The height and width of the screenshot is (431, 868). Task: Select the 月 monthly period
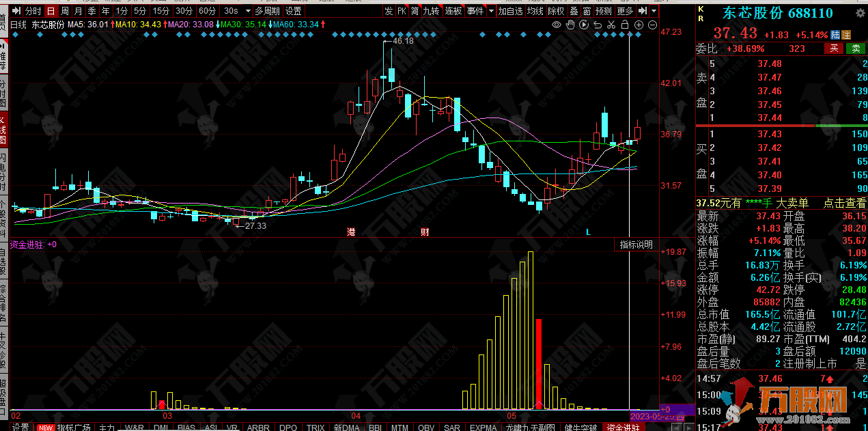pyautogui.click(x=78, y=11)
